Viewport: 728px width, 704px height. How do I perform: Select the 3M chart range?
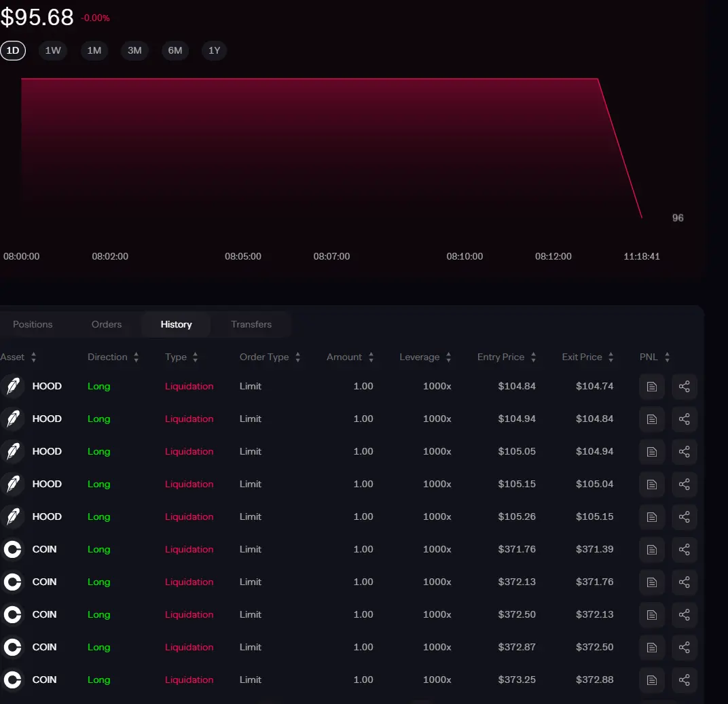click(x=134, y=50)
